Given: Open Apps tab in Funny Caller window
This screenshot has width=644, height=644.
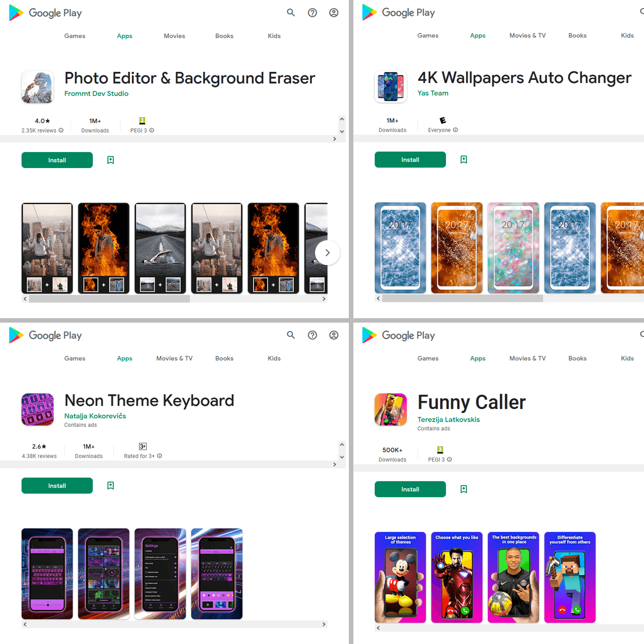Looking at the screenshot, I should (x=478, y=358).
